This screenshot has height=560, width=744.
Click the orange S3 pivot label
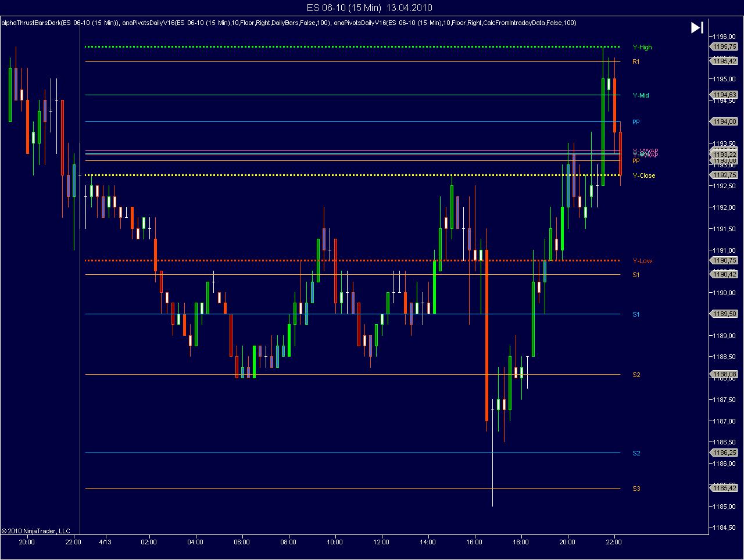click(x=636, y=489)
